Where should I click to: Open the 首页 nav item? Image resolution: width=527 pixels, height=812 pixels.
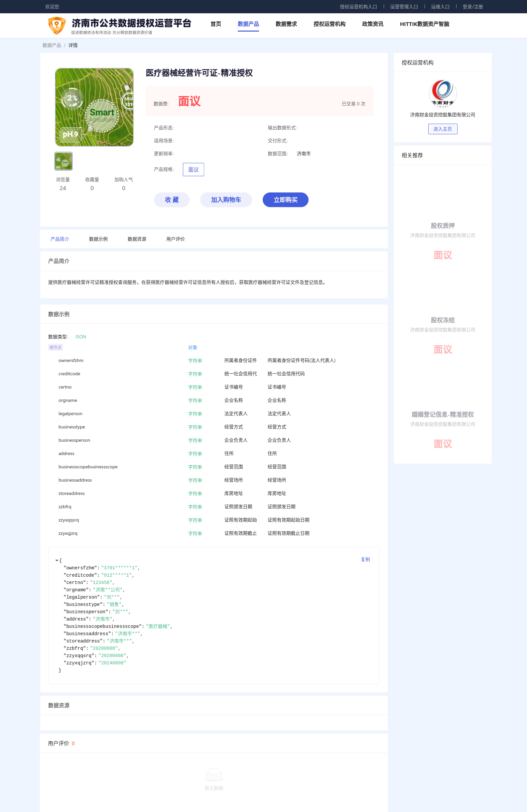pyautogui.click(x=216, y=24)
